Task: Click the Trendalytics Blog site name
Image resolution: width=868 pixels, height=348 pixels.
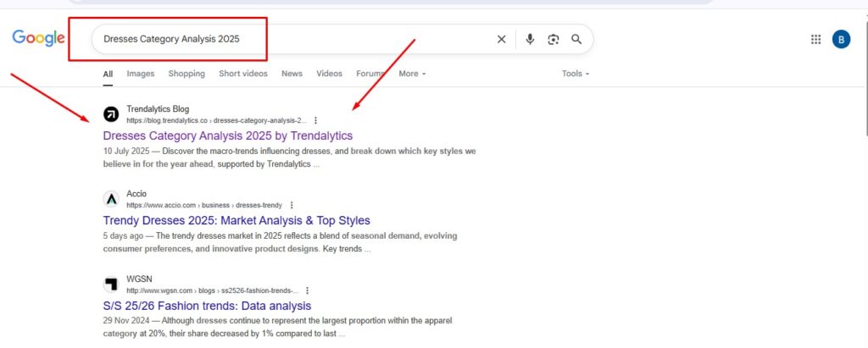Action: 158,109
